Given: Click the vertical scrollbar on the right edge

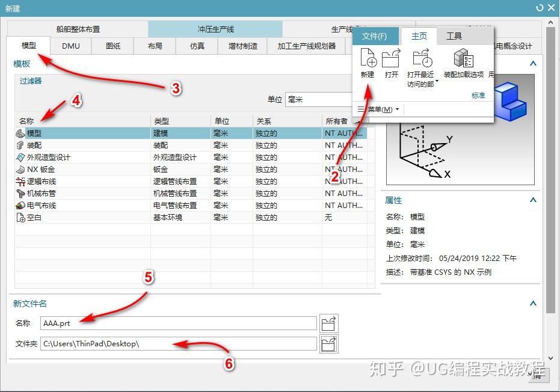Looking at the screenshot, I should coord(550,180).
